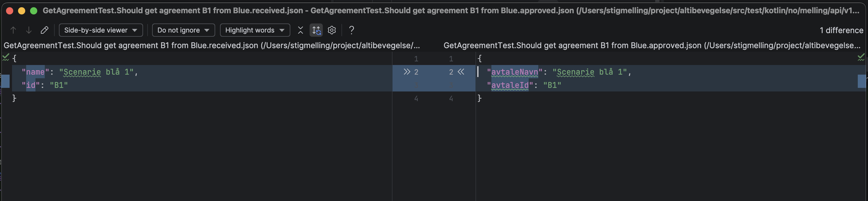This screenshot has width=868, height=201.
Task: Click inspection checkmark on right pane
Action: 861,57
